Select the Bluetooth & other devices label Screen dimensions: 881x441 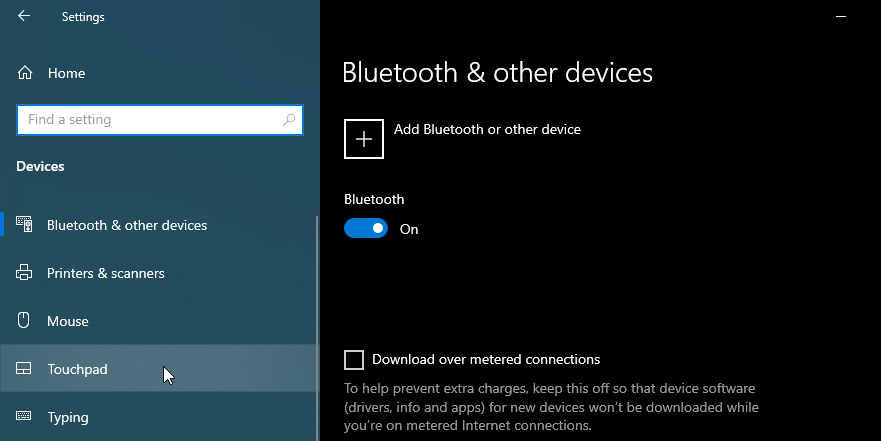(127, 225)
